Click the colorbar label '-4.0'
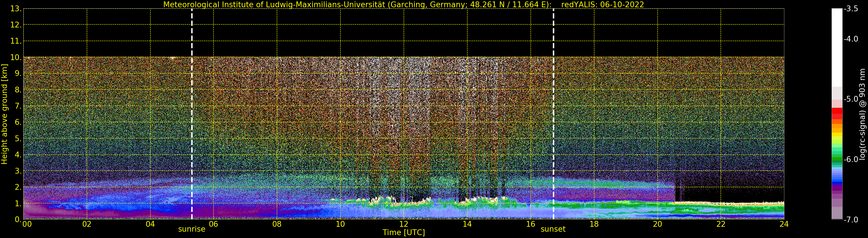Screen dimensions: 868x238 pos(851,39)
